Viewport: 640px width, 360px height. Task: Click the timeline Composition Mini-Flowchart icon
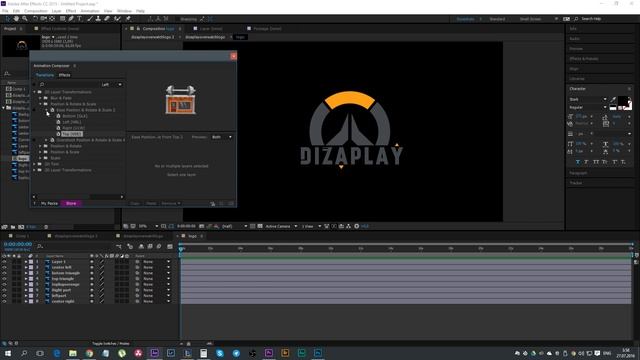coord(119,246)
